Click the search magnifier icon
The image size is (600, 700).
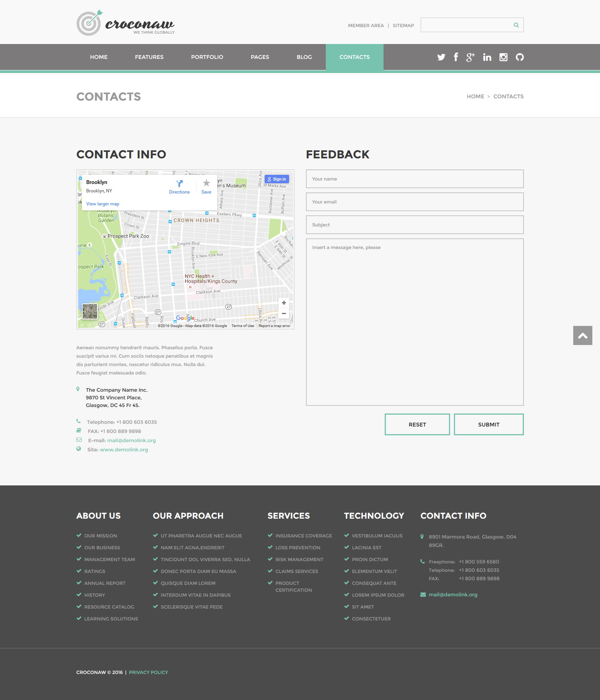click(516, 25)
